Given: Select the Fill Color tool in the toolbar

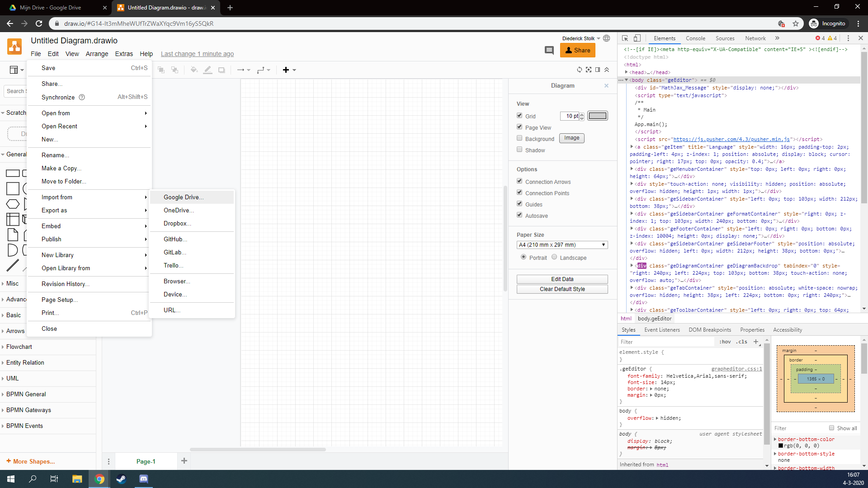Looking at the screenshot, I should coord(194,70).
